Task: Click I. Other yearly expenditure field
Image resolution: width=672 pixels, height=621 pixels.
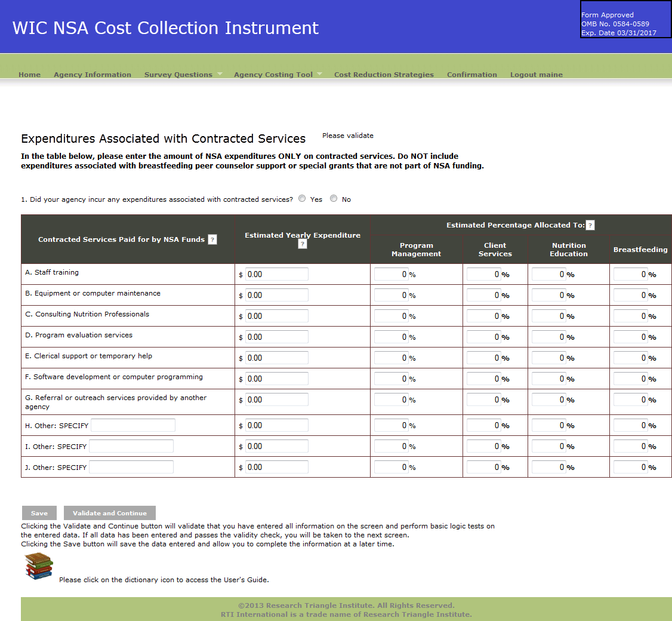Action: click(x=276, y=446)
